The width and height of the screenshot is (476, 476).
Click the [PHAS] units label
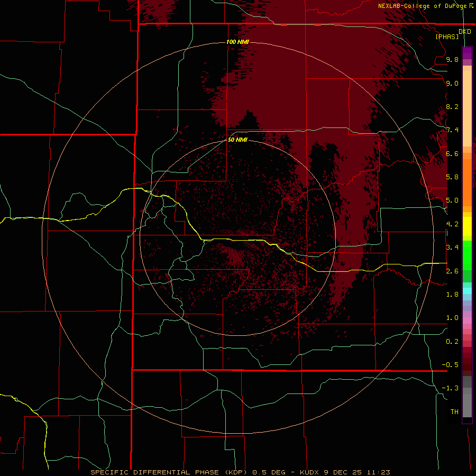coord(447,36)
